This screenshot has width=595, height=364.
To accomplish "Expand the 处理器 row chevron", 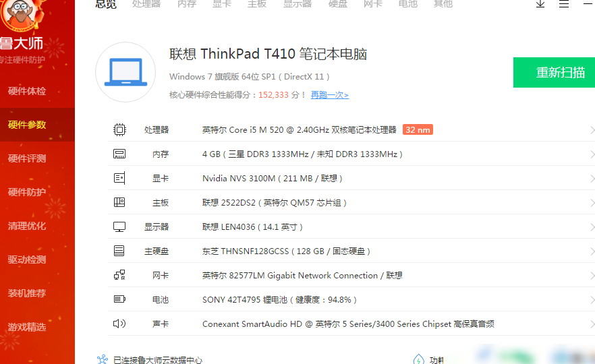I will tap(592, 130).
